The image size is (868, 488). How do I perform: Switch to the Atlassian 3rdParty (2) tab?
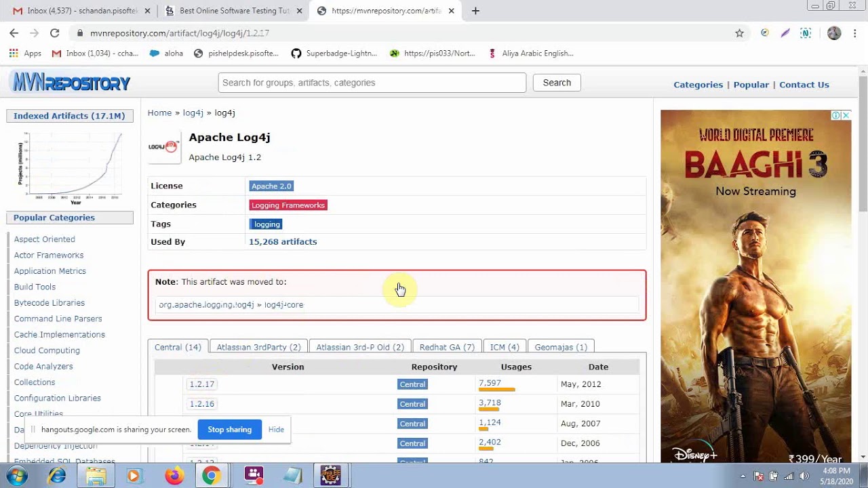258,347
